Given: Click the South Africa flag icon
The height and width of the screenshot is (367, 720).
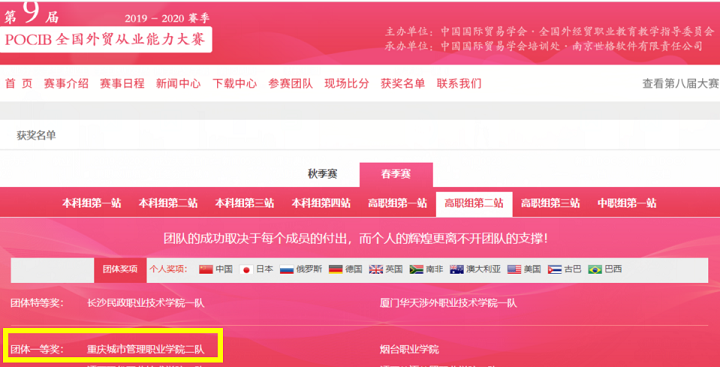Looking at the screenshot, I should coord(416,270).
